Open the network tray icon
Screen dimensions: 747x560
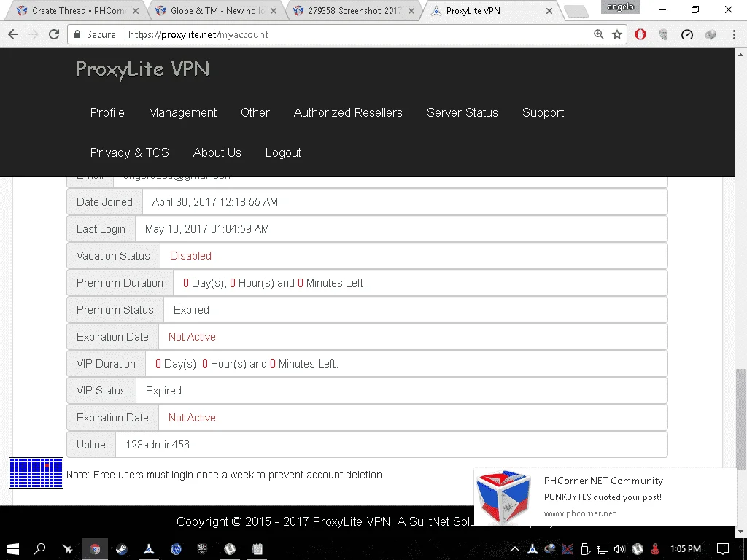603,549
